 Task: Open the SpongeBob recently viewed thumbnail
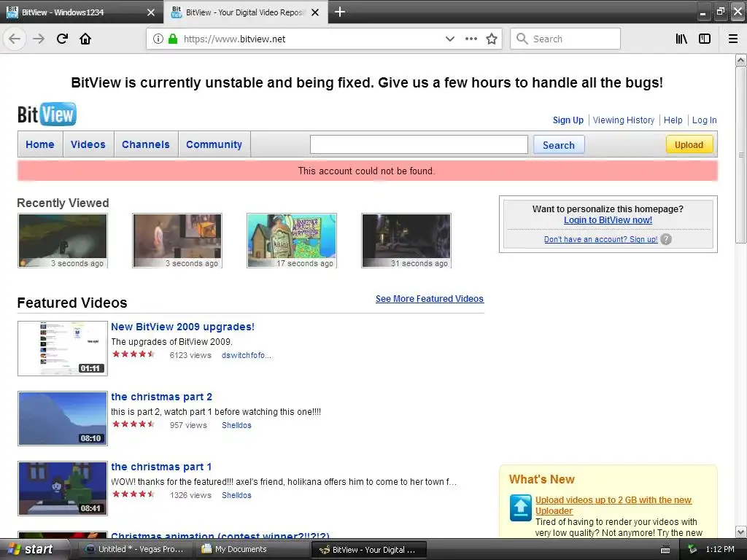coord(292,241)
